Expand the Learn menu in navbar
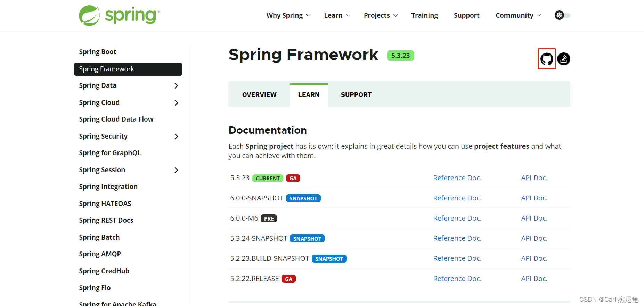Viewport: 644px width, 306px height. point(337,15)
